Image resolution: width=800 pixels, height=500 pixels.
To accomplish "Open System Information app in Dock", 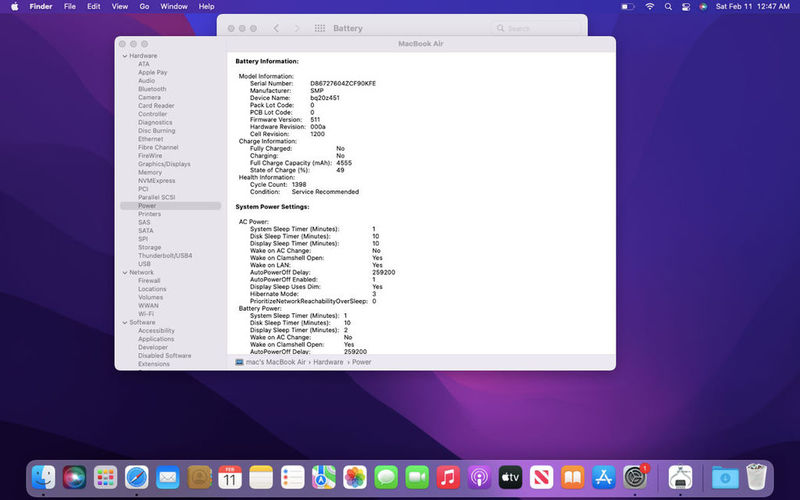I will [x=680, y=478].
